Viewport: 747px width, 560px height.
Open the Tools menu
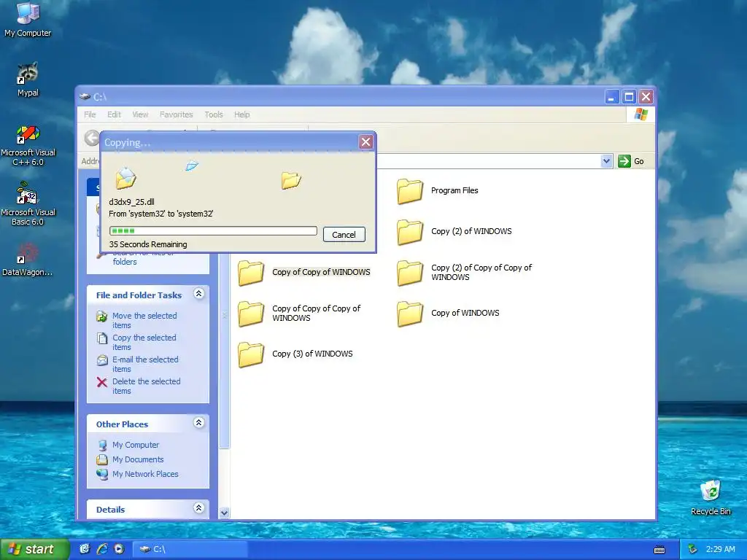(214, 114)
